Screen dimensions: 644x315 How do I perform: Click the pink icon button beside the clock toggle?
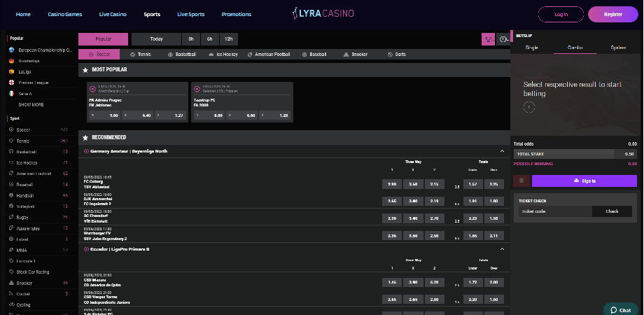(488, 39)
